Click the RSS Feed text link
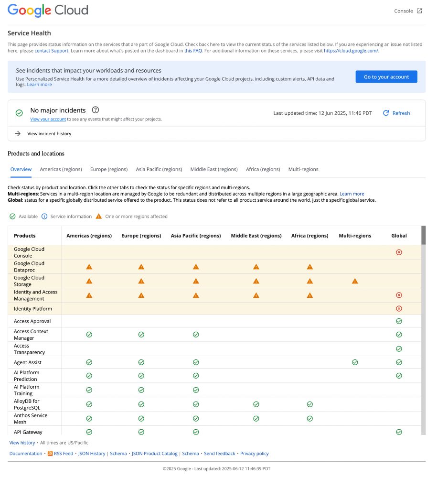448x478 pixels. pos(64,454)
